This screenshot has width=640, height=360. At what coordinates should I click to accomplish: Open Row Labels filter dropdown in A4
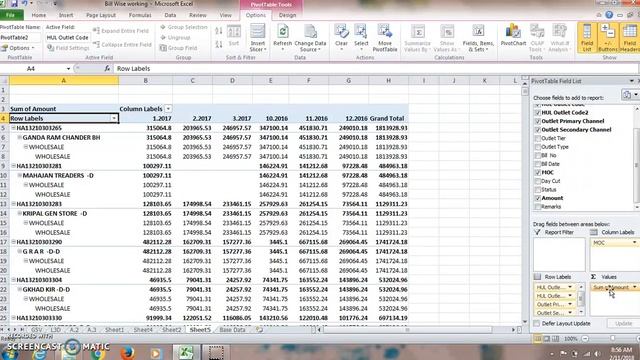[x=114, y=118]
